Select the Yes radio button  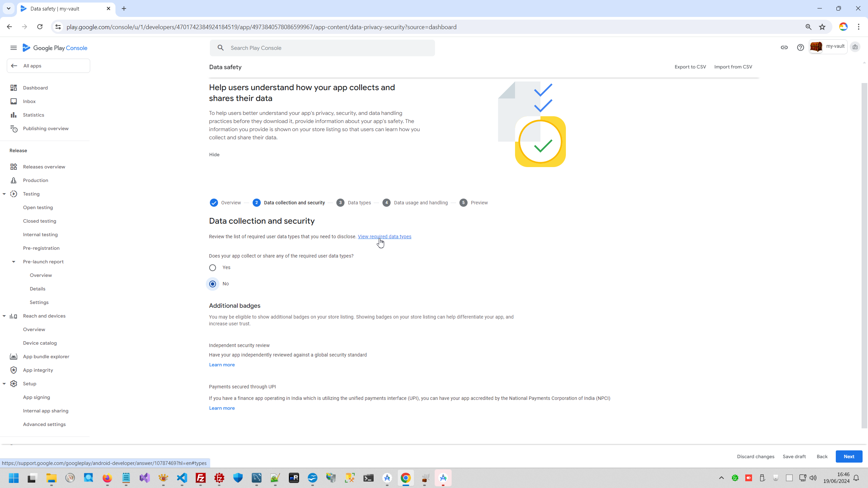tap(213, 268)
